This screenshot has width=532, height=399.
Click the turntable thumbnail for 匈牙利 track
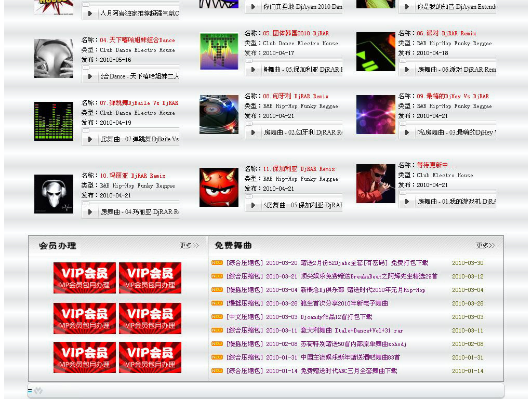pos(219,114)
